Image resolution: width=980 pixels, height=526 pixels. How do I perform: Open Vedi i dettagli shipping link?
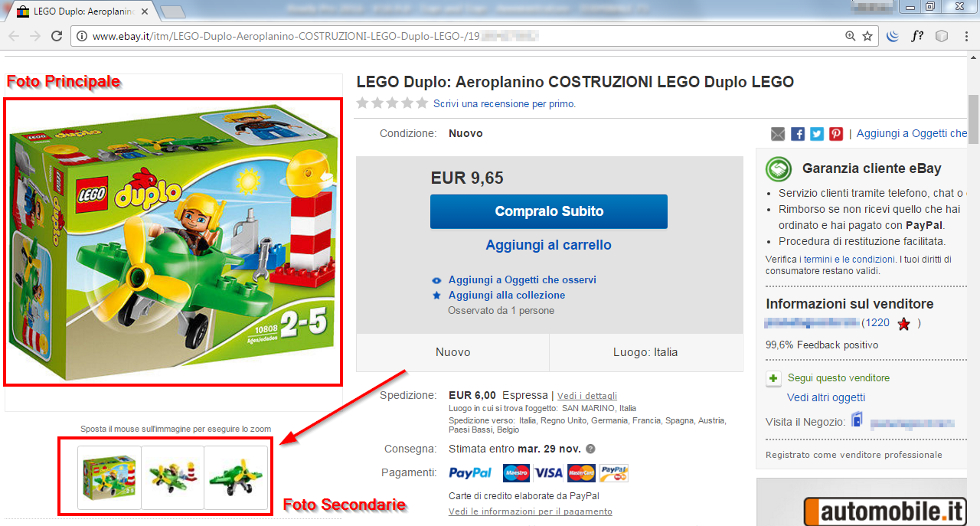(587, 396)
